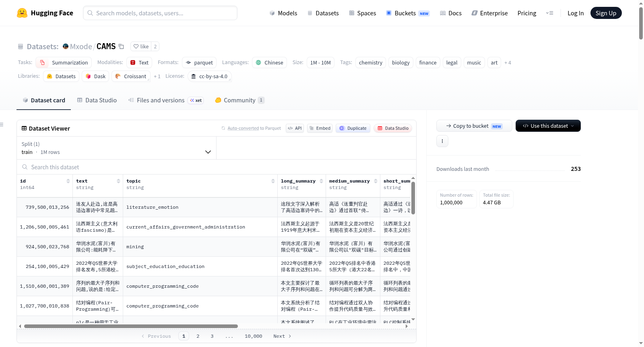Open Enterprise in top navigation
This screenshot has width=644, height=347.
click(489, 13)
